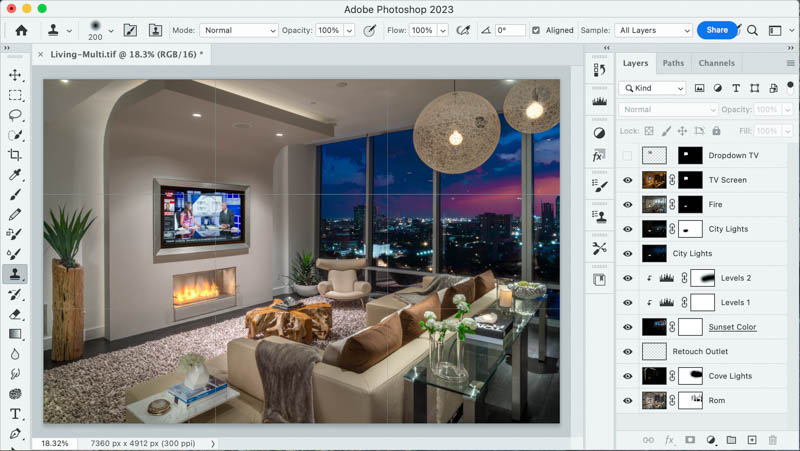Uncheck the Aligned checkbox
The height and width of the screenshot is (451, 800).
point(536,31)
